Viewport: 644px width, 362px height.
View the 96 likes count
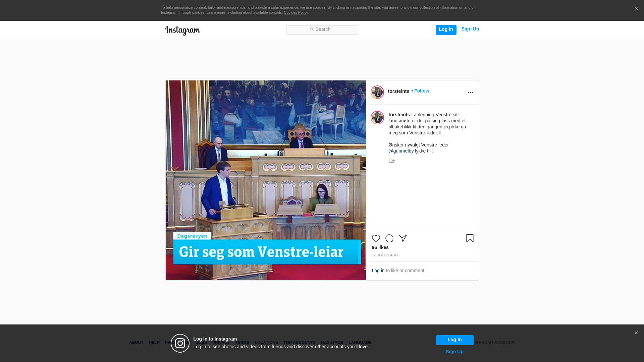point(380,247)
